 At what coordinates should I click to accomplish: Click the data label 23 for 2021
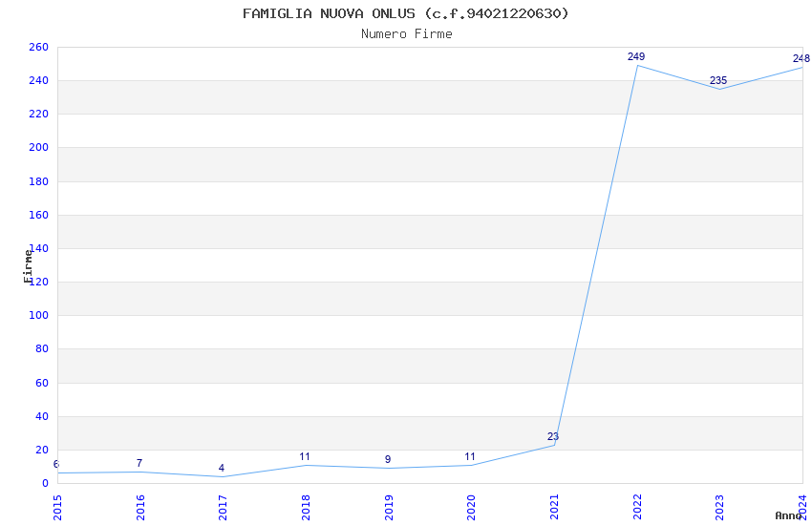[x=553, y=436]
